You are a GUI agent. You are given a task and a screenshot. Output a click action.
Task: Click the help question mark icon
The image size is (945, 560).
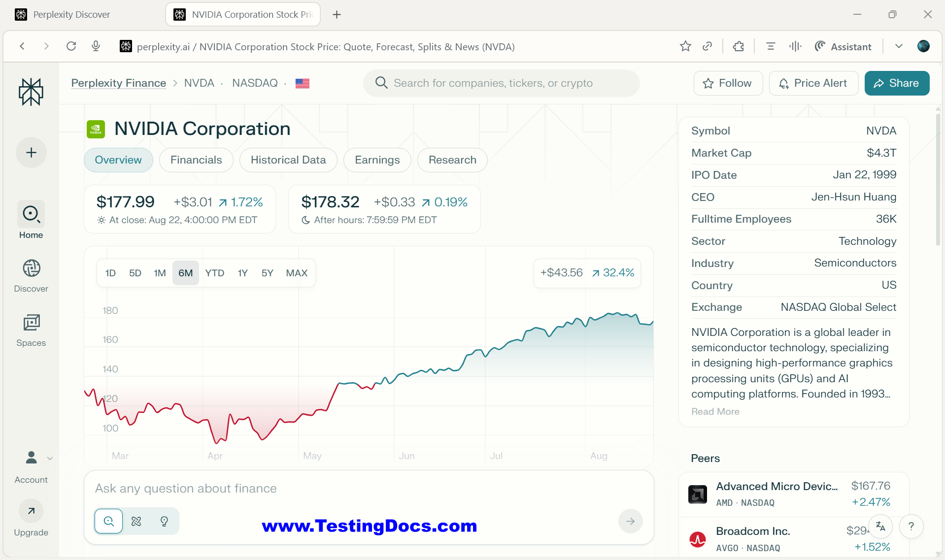[911, 526]
